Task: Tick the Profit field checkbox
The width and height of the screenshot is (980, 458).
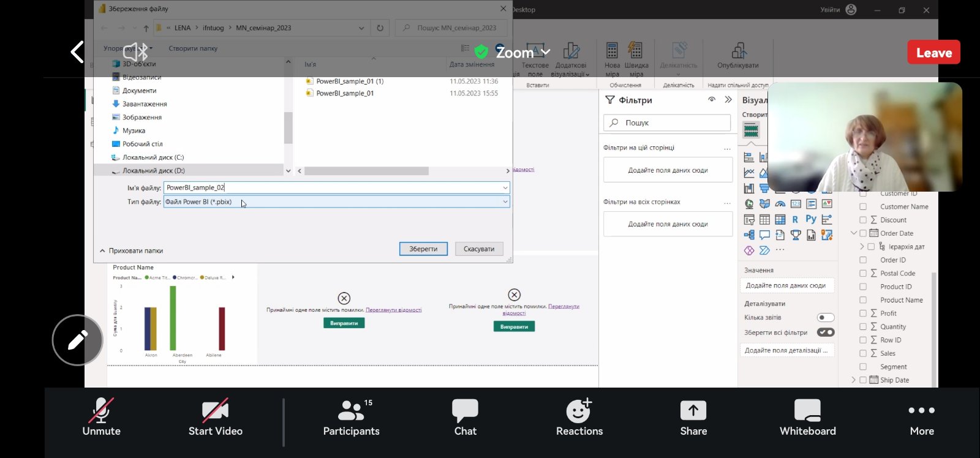Action: pyautogui.click(x=863, y=313)
